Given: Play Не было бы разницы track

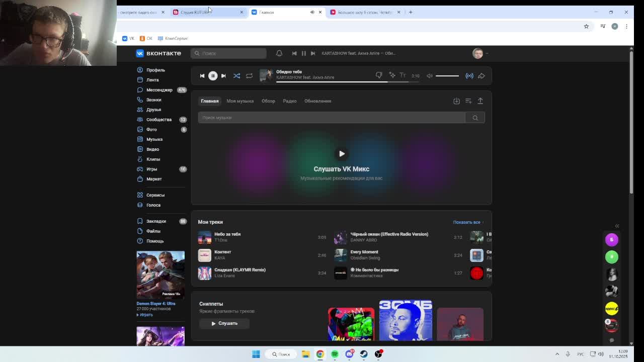Looking at the screenshot, I should click(398, 273).
